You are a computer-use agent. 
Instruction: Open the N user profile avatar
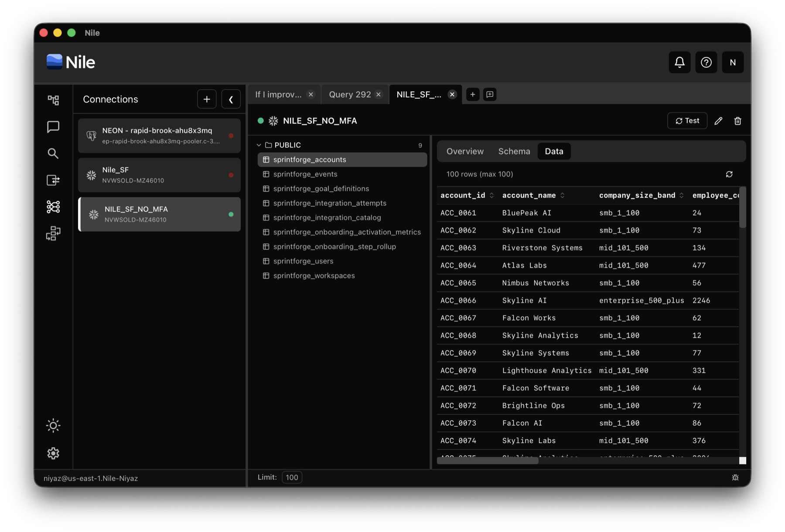click(x=733, y=62)
